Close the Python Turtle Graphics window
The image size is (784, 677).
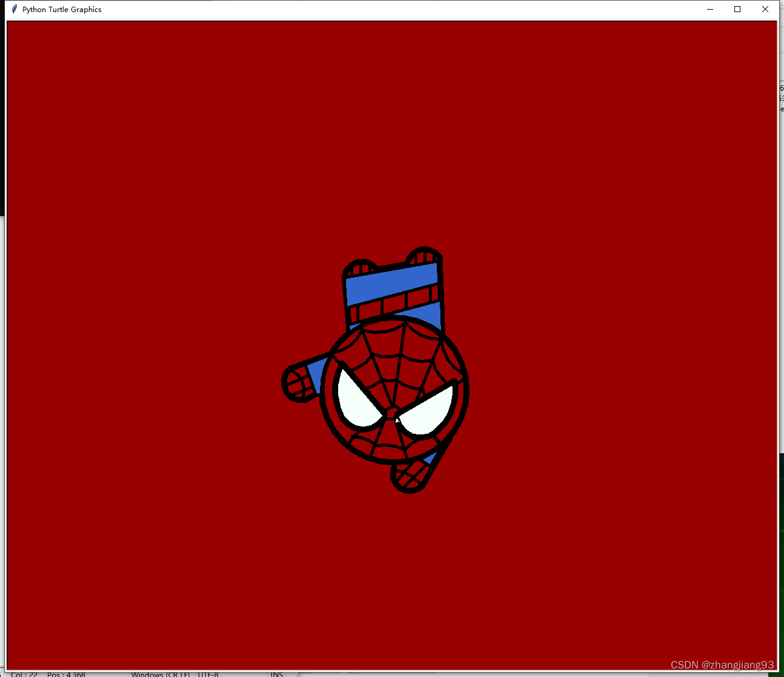coord(765,9)
